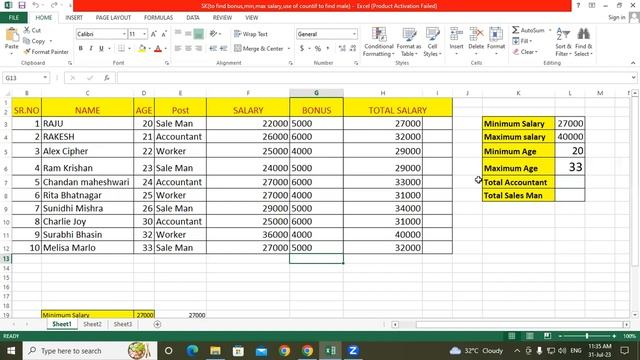The height and width of the screenshot is (360, 640).
Task: Expand the Name Box dropdown
Action: [45, 78]
